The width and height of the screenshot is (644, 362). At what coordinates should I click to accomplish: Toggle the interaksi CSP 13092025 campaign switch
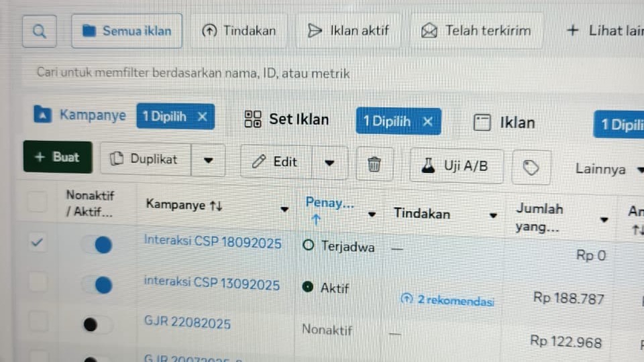click(x=97, y=285)
